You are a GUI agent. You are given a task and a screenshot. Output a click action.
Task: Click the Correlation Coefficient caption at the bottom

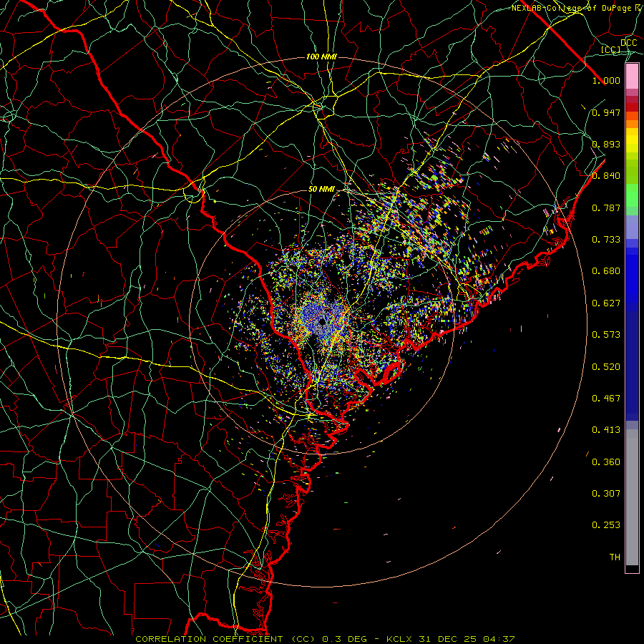(325, 639)
